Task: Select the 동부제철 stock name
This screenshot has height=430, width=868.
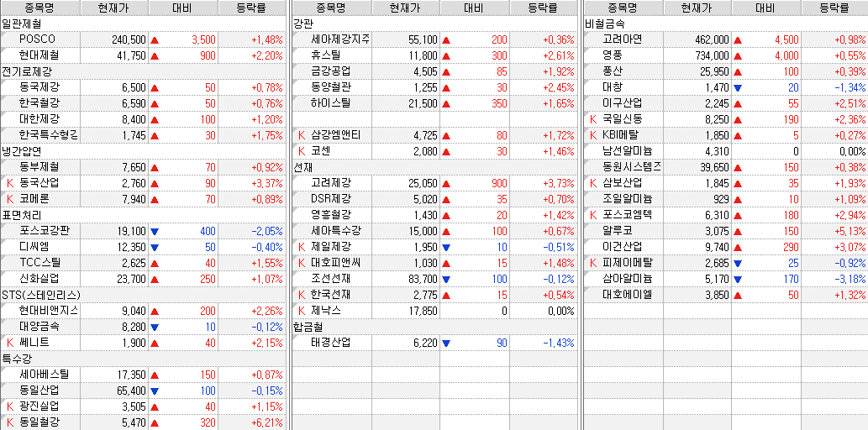Action: coord(39,167)
